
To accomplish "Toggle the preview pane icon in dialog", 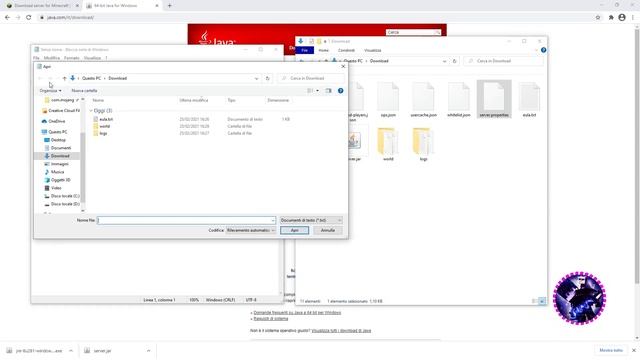I will pyautogui.click(x=328, y=91).
